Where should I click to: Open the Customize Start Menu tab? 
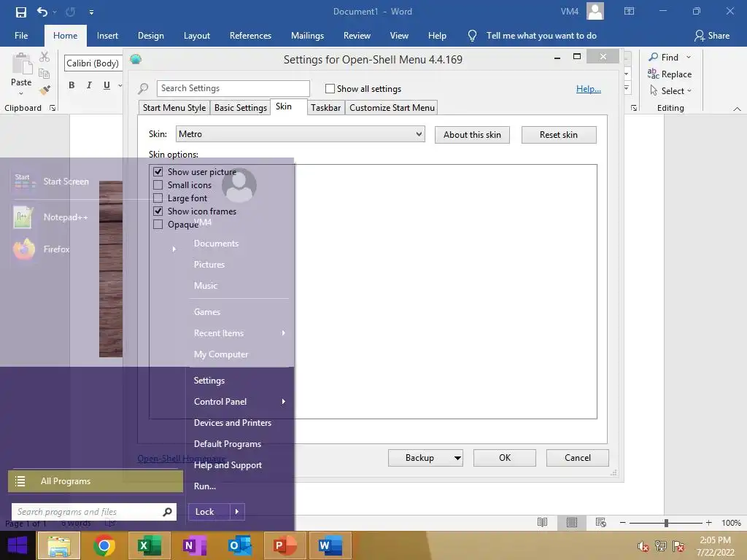[392, 108]
